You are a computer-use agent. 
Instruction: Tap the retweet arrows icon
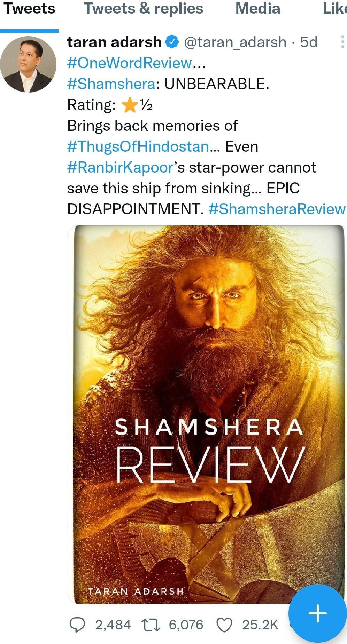tap(151, 625)
